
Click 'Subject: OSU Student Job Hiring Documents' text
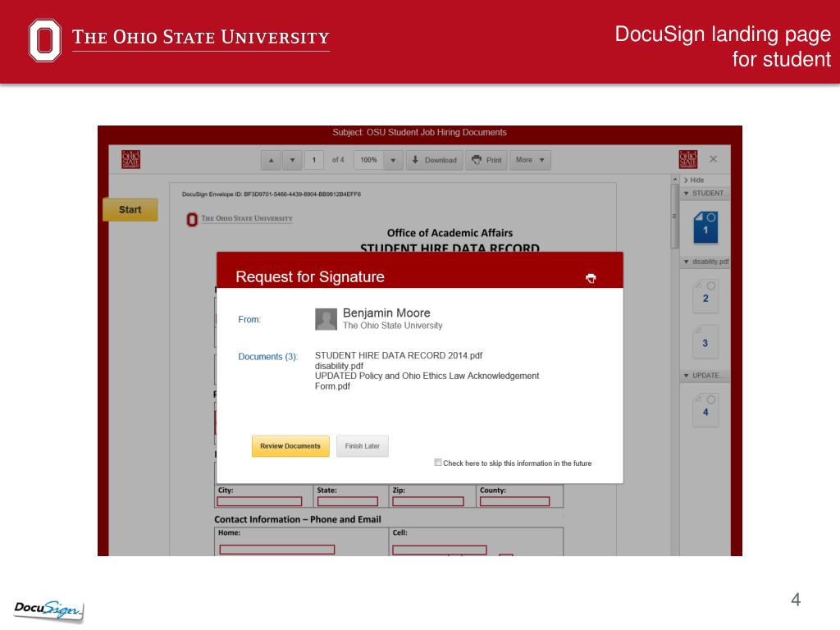click(x=419, y=132)
